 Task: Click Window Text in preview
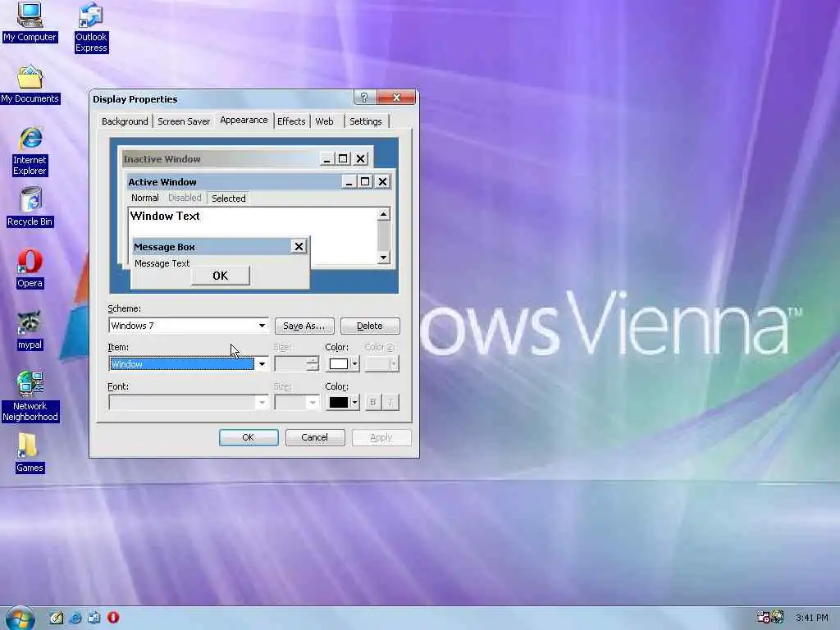pos(165,216)
